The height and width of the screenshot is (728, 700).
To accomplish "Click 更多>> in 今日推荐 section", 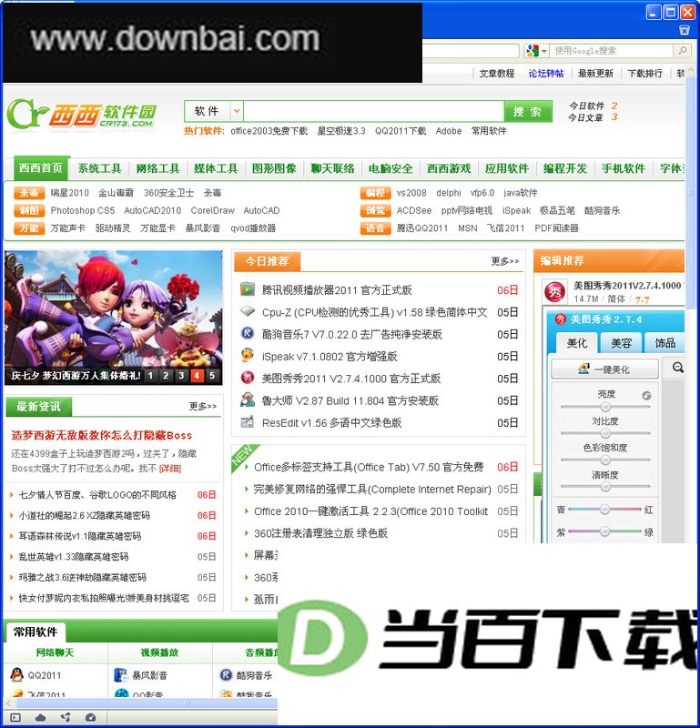I will click(505, 261).
